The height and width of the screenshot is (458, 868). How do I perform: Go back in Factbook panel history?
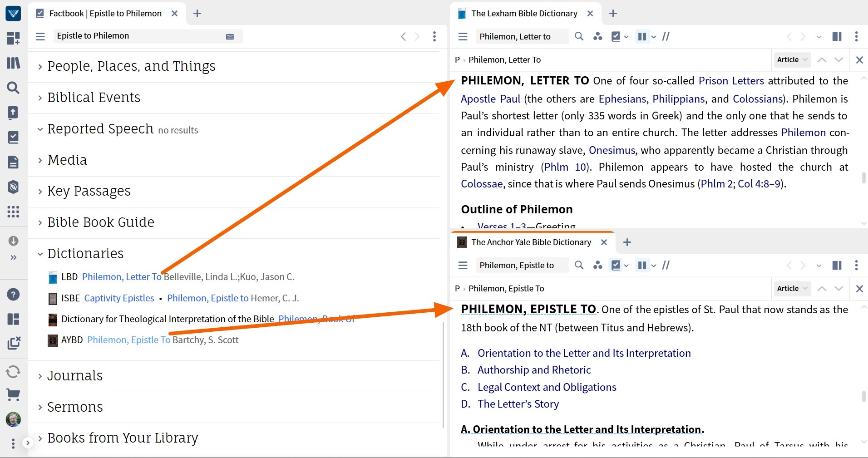coord(403,36)
